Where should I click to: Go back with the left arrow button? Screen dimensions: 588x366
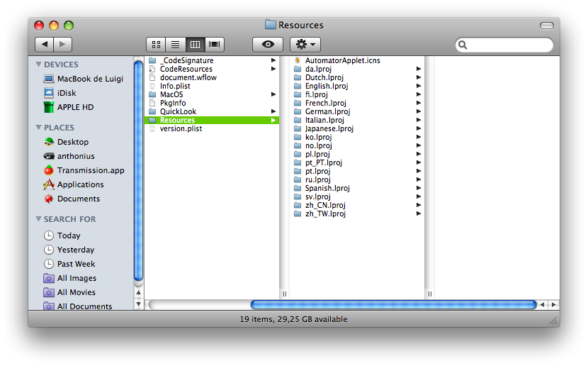(44, 45)
